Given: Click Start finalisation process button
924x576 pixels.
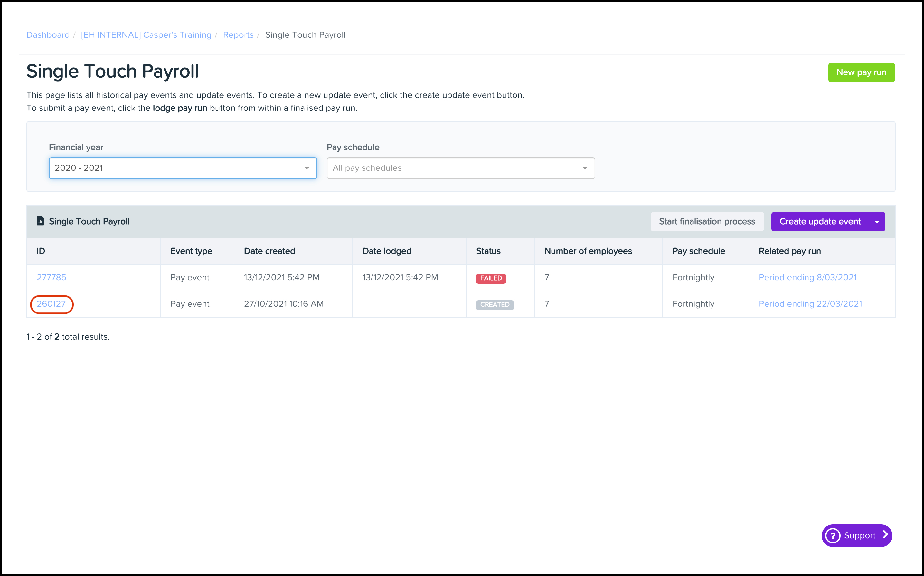Looking at the screenshot, I should pos(707,221).
